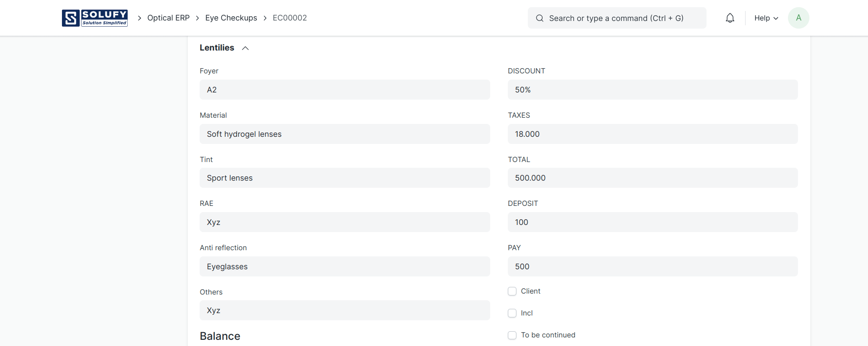This screenshot has height=346, width=868.
Task: Click the Tint field Sport lenses
Action: click(x=344, y=178)
